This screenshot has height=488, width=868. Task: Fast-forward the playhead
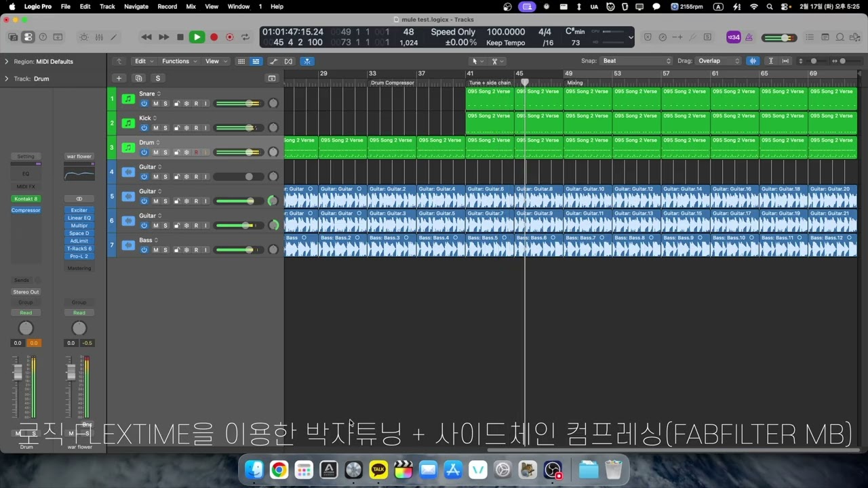point(163,37)
